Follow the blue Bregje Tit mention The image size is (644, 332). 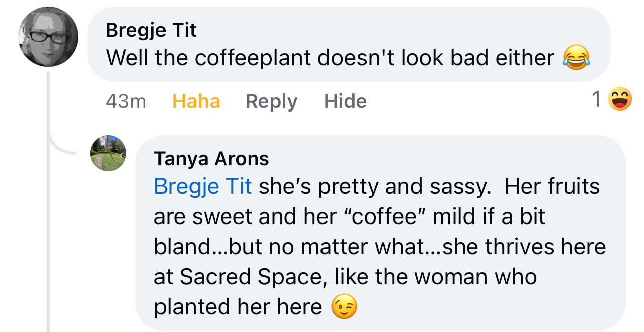(x=203, y=187)
